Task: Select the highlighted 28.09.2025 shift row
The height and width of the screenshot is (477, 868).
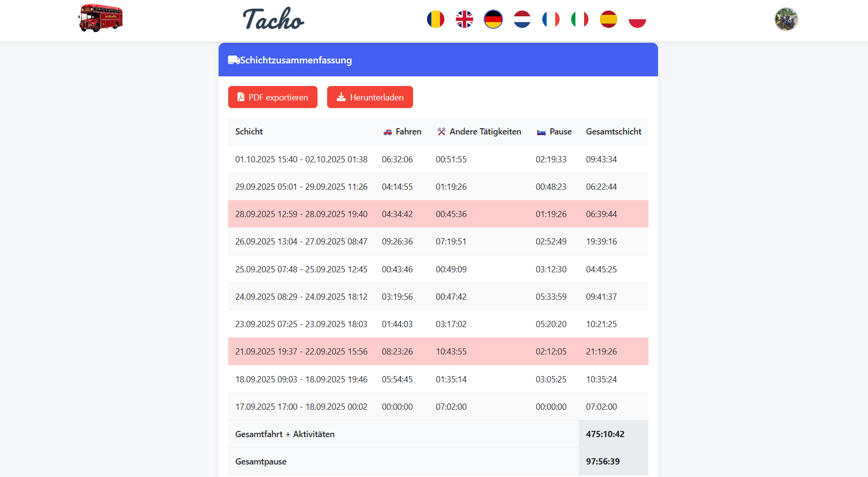Action: [x=438, y=214]
